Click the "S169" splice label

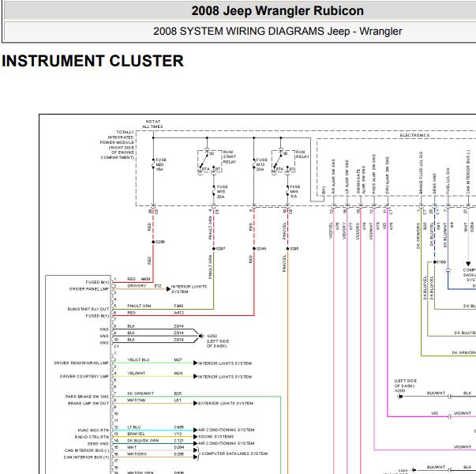(441, 261)
